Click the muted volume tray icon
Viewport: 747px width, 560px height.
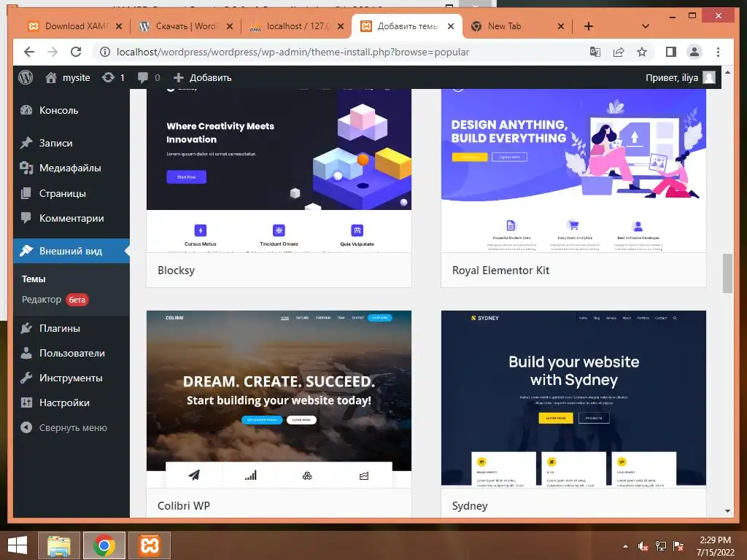[x=643, y=546]
